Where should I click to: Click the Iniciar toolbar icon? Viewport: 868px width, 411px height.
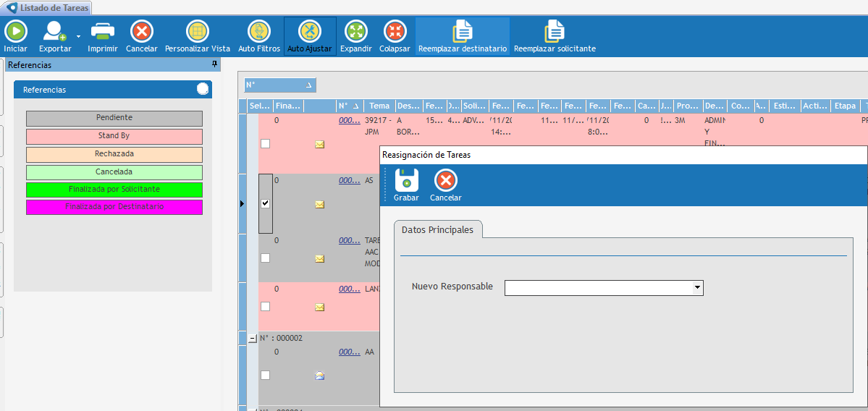[15, 31]
